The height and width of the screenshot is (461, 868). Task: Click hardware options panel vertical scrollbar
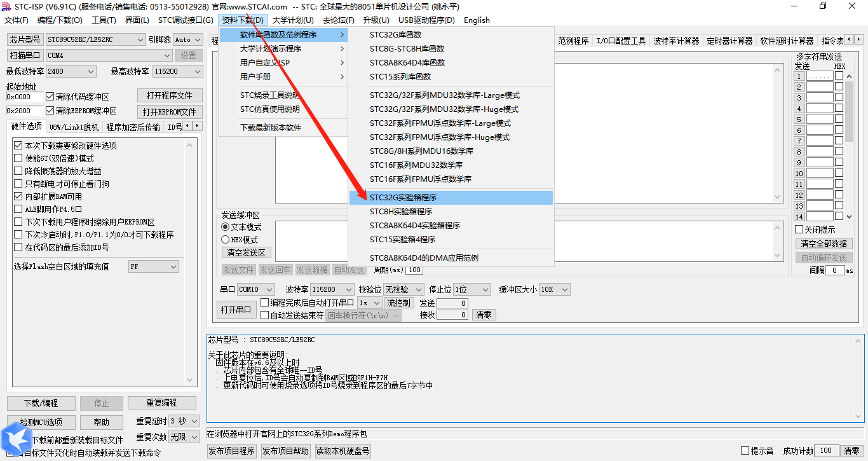[191, 263]
